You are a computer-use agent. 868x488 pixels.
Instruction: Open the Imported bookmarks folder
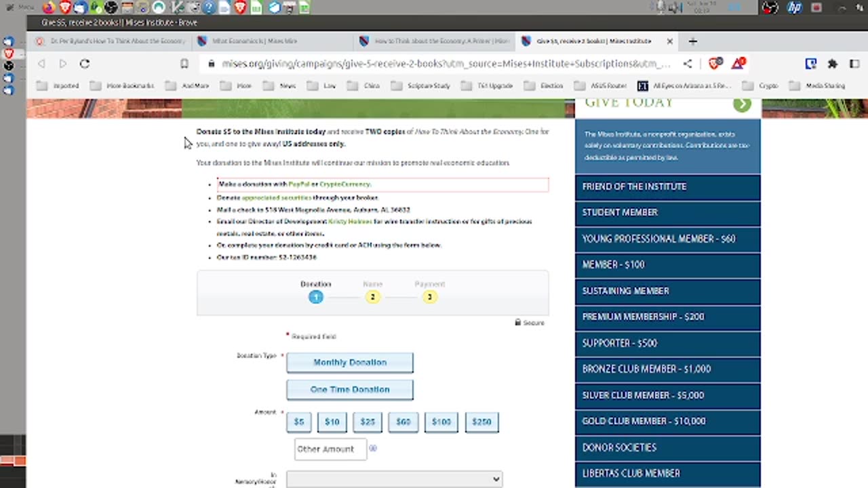point(58,86)
